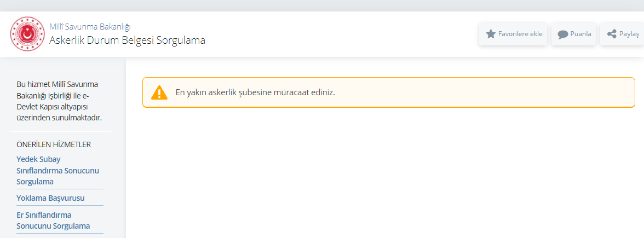This screenshot has height=238, width=644.
Task: Click the 'En yakın askerlik şubesine' warning text
Action: 255,92
